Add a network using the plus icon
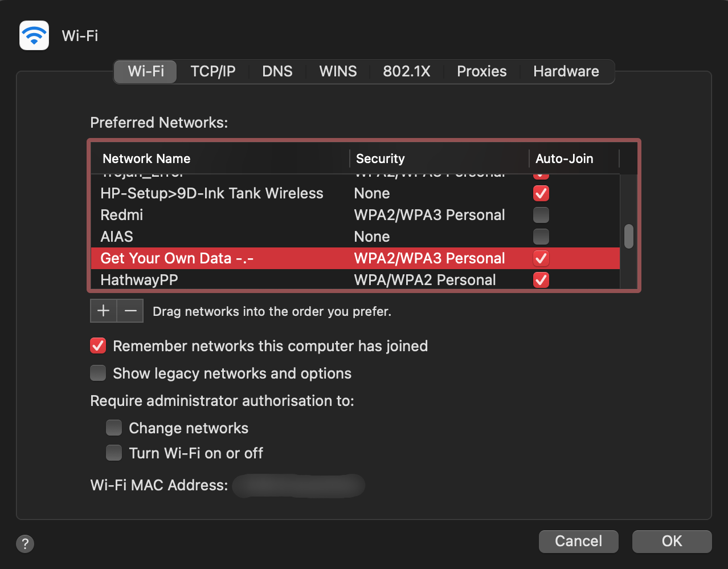This screenshot has height=569, width=728. coord(103,311)
